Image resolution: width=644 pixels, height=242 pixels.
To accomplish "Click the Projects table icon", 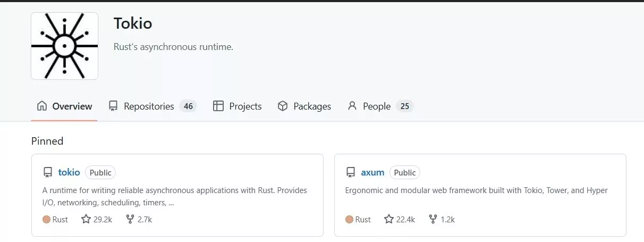I will click(218, 106).
